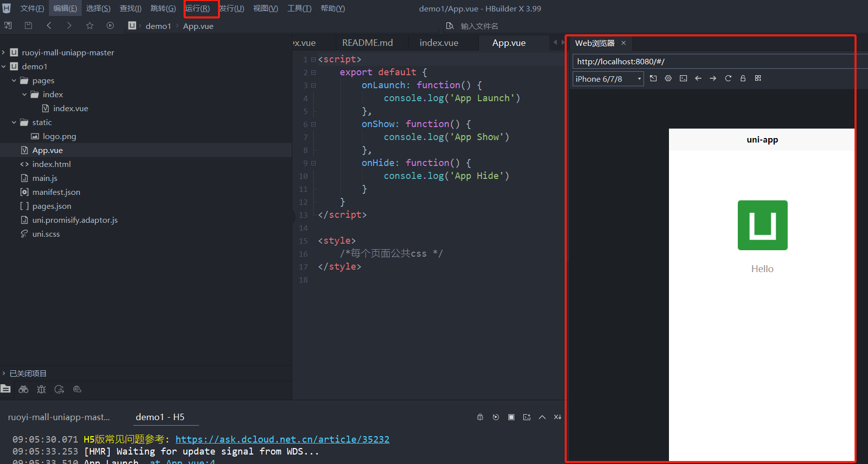The height and width of the screenshot is (464, 868).
Task: Go back with the toolbar left chevron
Action: 49,25
